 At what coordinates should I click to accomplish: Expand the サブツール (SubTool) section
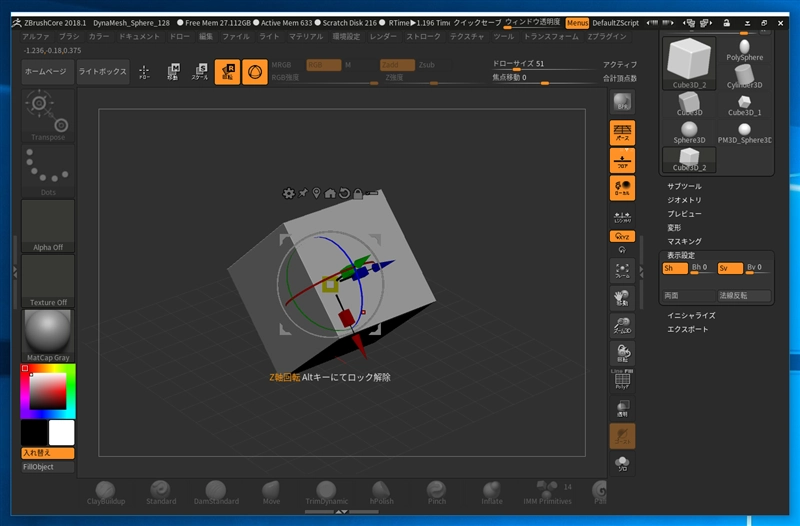coord(684,186)
